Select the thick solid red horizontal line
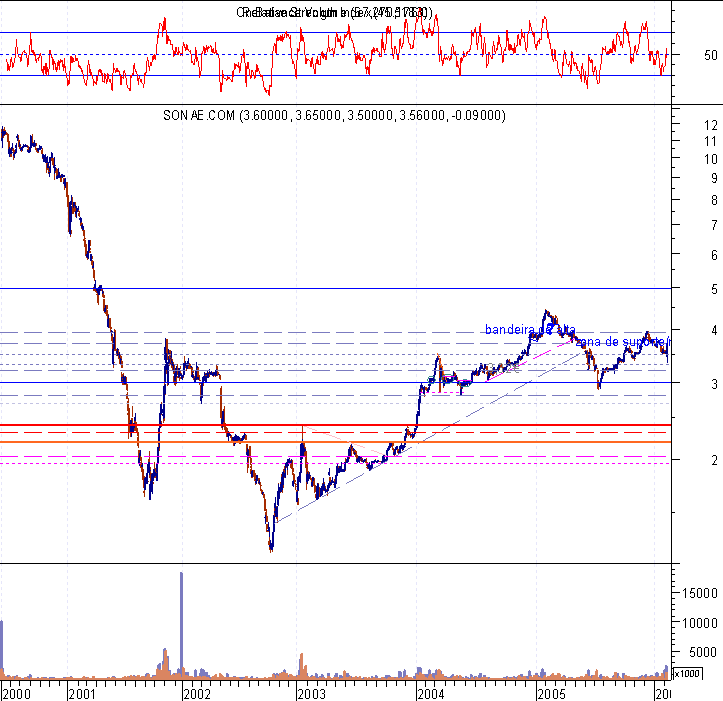 [336, 425]
